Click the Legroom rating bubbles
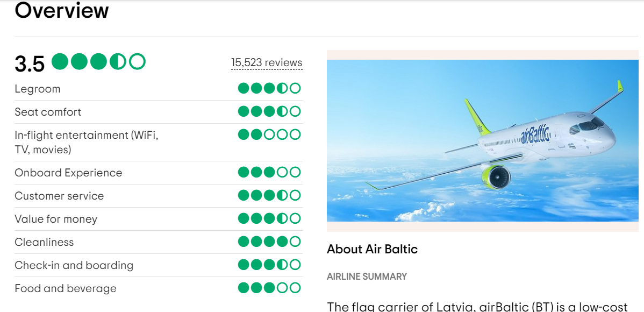Image resolution: width=644 pixels, height=312 pixels. point(269,88)
